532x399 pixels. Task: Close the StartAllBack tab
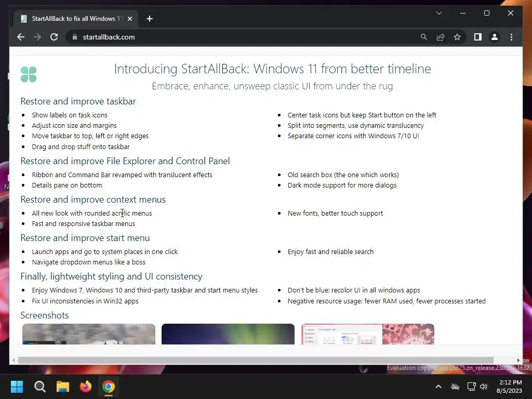coord(129,19)
